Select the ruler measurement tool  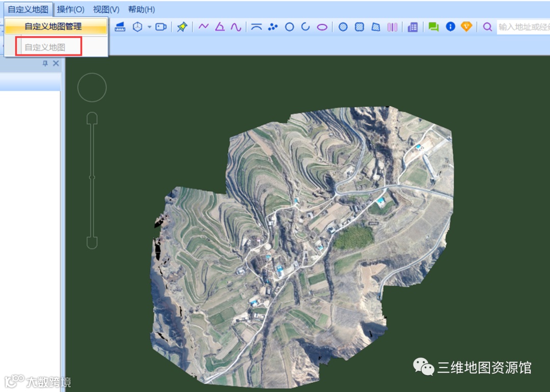coord(120,26)
